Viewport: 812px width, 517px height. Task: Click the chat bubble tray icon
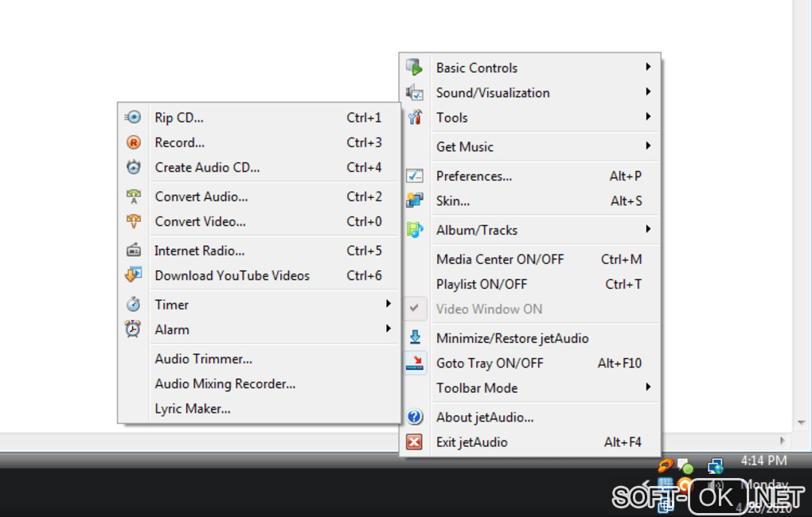point(685,467)
